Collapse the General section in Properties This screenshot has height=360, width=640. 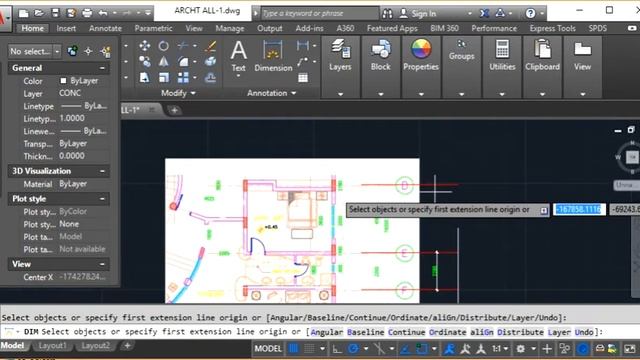(x=102, y=68)
